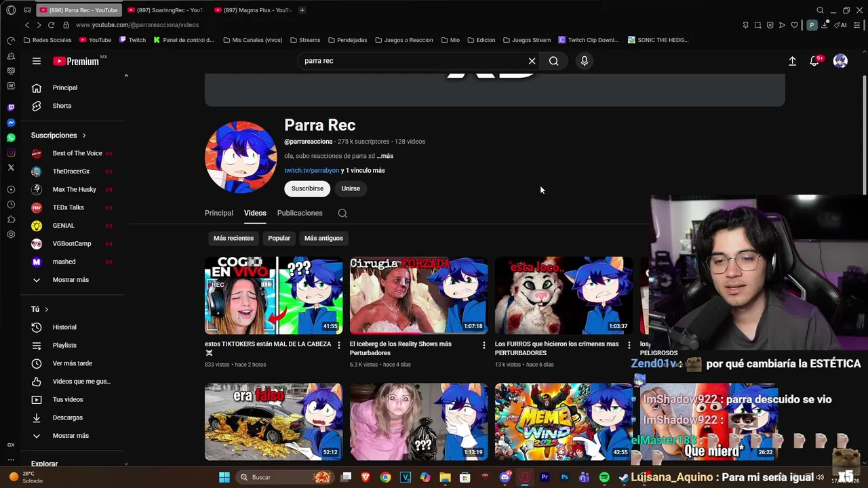Open options for the Reality Shows iceberg video
The width and height of the screenshot is (868, 488).
tap(484, 345)
